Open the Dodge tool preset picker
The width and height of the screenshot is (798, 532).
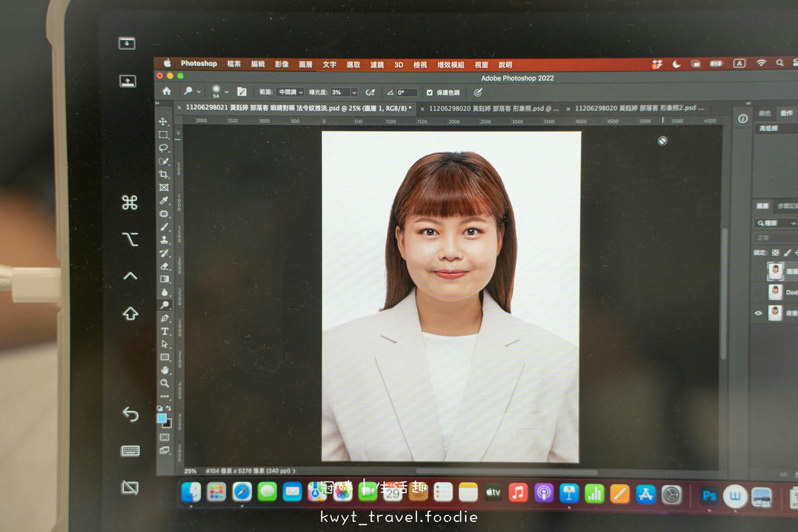192,91
